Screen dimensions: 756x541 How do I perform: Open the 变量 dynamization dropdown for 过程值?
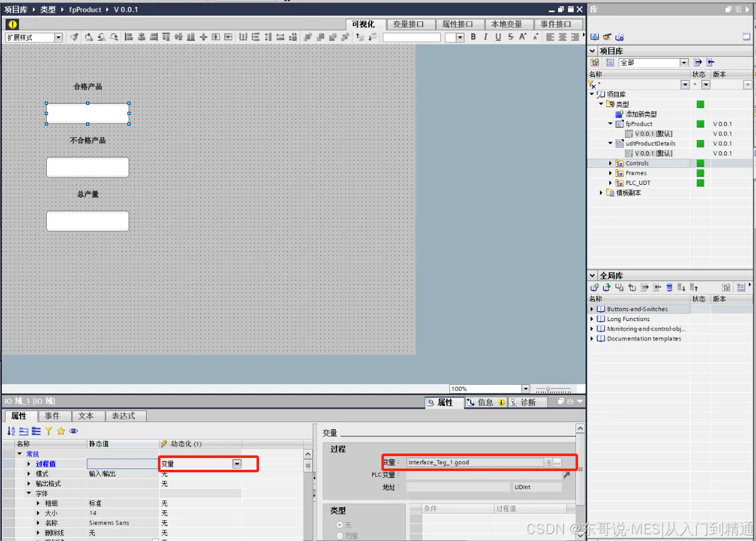tap(237, 464)
